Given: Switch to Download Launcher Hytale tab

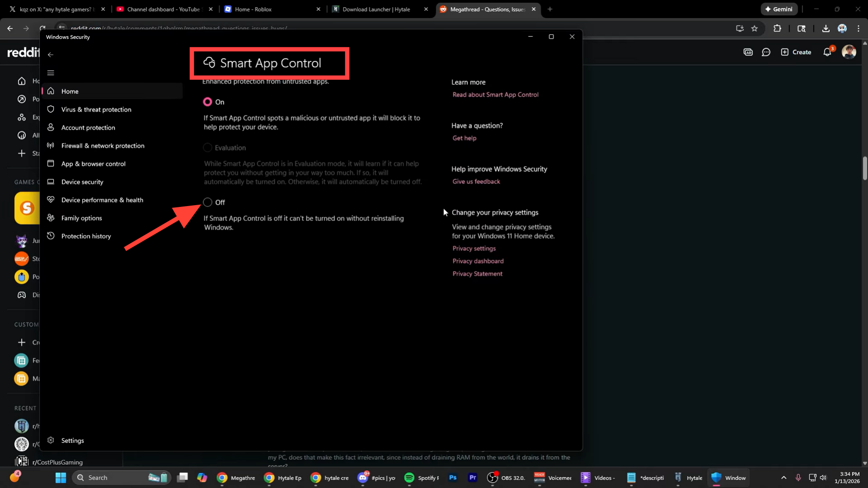Looking at the screenshot, I should 376,9.
